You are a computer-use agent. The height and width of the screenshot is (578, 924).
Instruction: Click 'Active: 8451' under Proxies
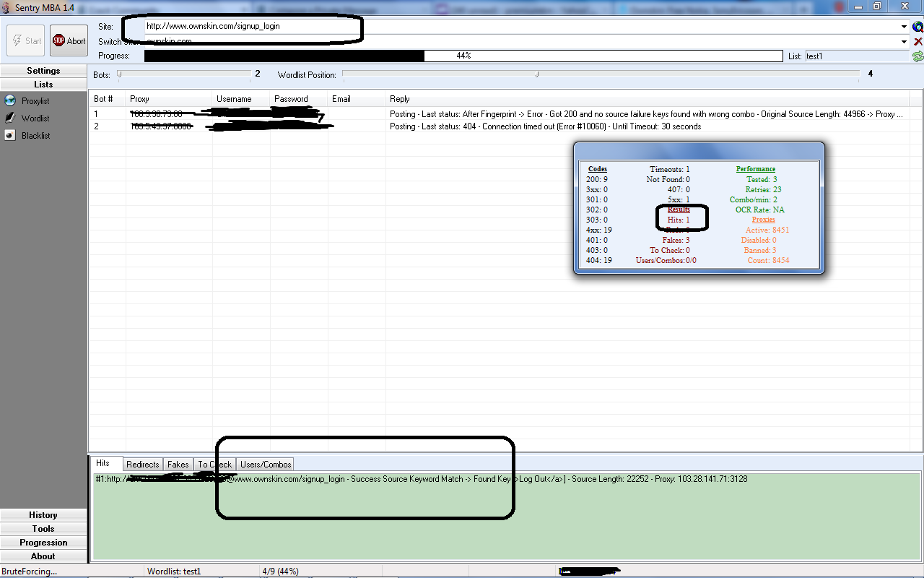(x=767, y=230)
